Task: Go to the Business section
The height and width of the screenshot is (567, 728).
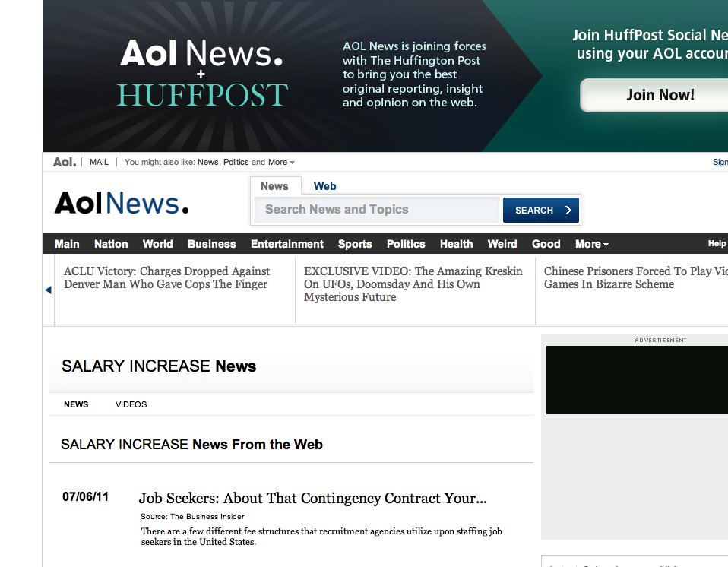Action: tap(212, 244)
